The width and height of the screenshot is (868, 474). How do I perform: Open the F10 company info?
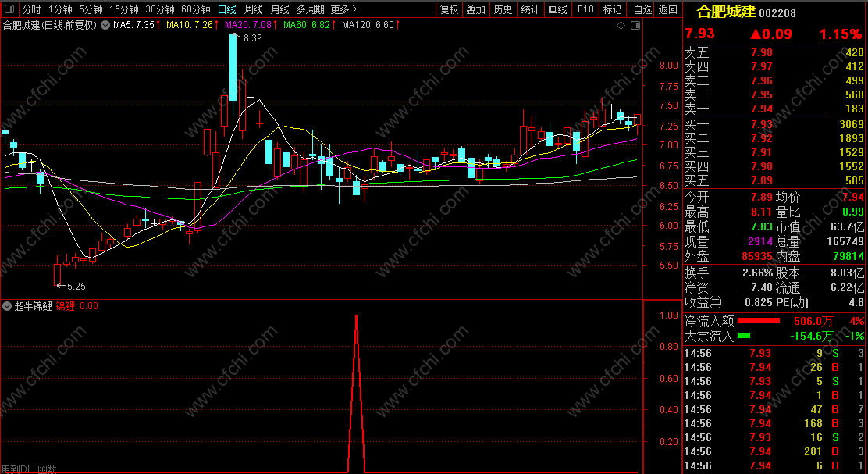585,9
